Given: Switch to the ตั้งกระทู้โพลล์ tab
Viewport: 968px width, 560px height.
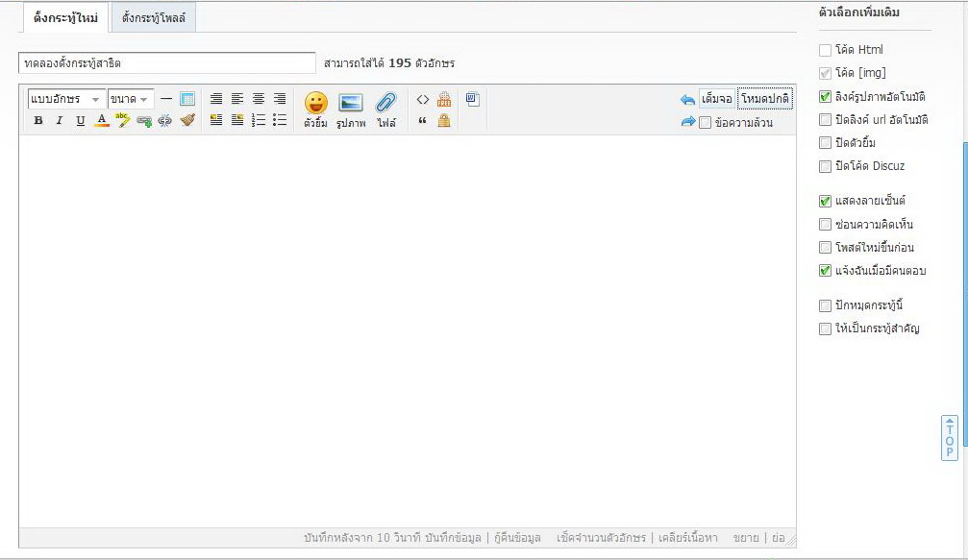Looking at the screenshot, I should (x=154, y=18).
